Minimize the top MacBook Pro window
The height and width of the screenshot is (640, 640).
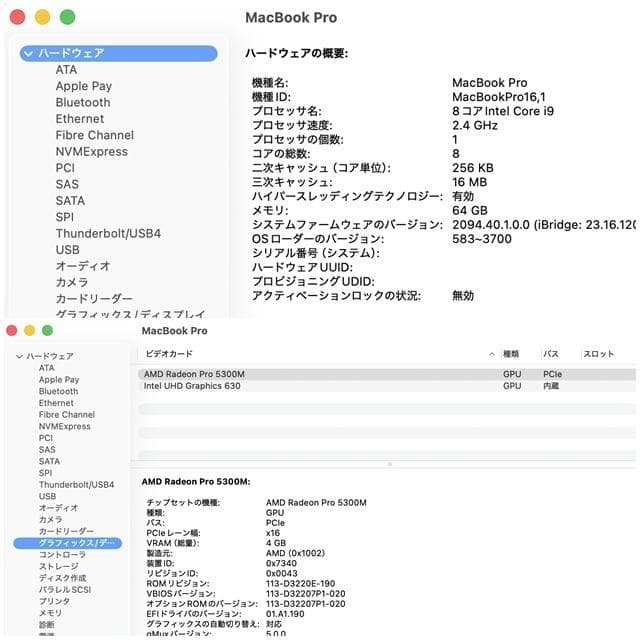pyautogui.click(x=42, y=17)
